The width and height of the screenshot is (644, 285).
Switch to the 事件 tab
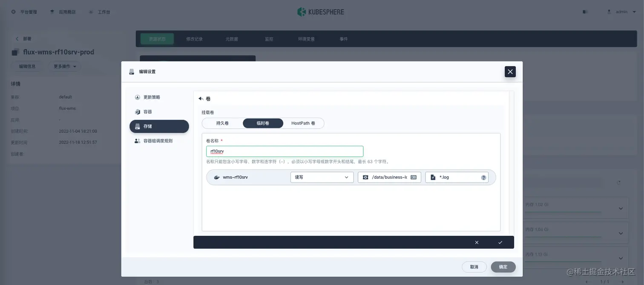coord(344,39)
